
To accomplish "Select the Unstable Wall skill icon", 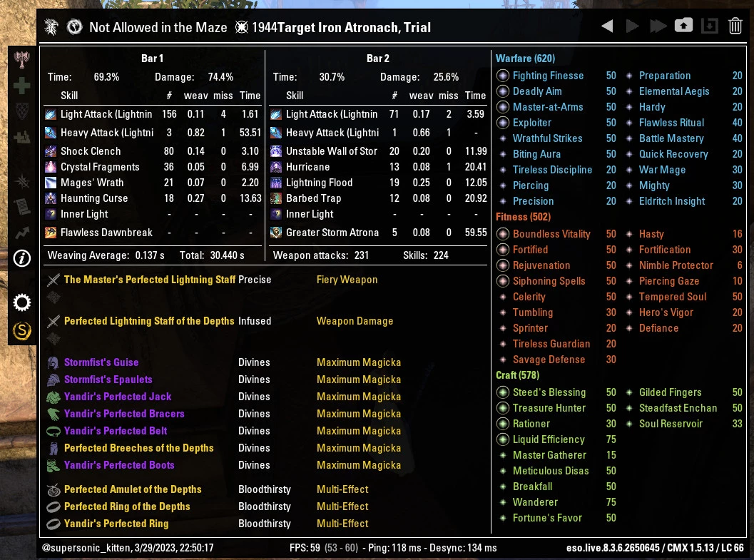I will [x=276, y=151].
